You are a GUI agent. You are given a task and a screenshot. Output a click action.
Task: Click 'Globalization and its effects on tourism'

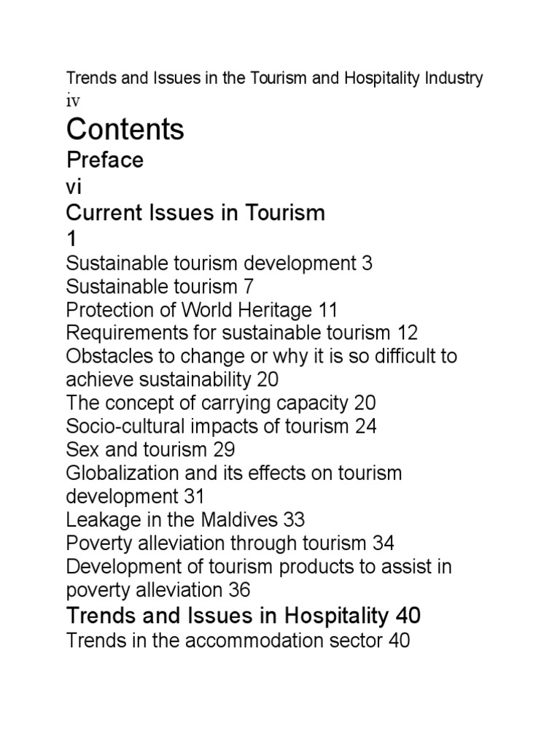point(233,473)
